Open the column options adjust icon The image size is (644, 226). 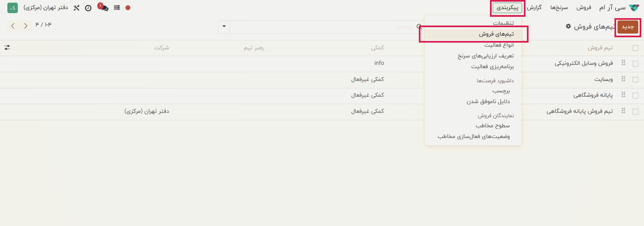(7, 48)
